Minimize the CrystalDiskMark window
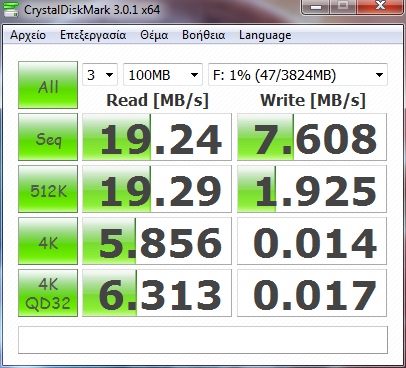406x368 pixels. pos(315,7)
